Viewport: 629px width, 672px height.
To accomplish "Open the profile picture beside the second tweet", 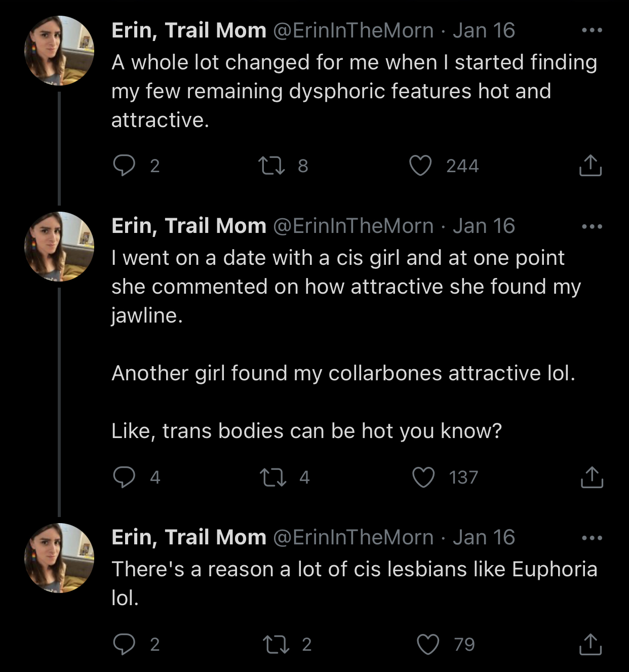I will 59,247.
